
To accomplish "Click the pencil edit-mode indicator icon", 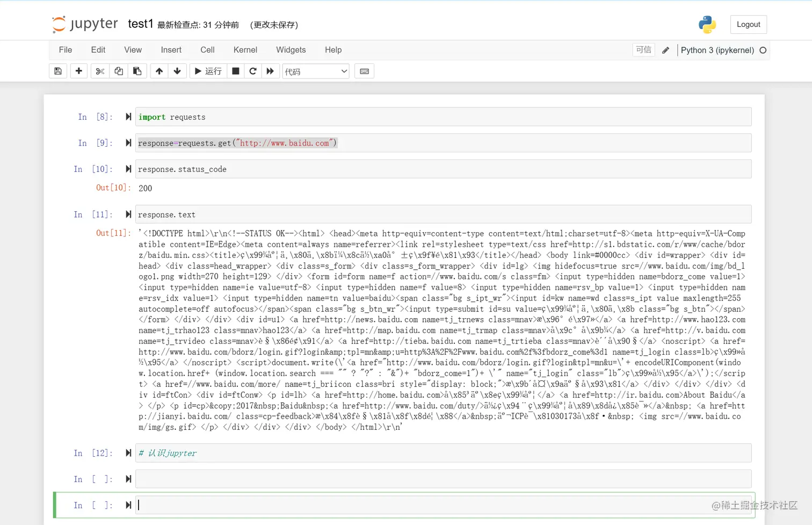I will click(665, 50).
